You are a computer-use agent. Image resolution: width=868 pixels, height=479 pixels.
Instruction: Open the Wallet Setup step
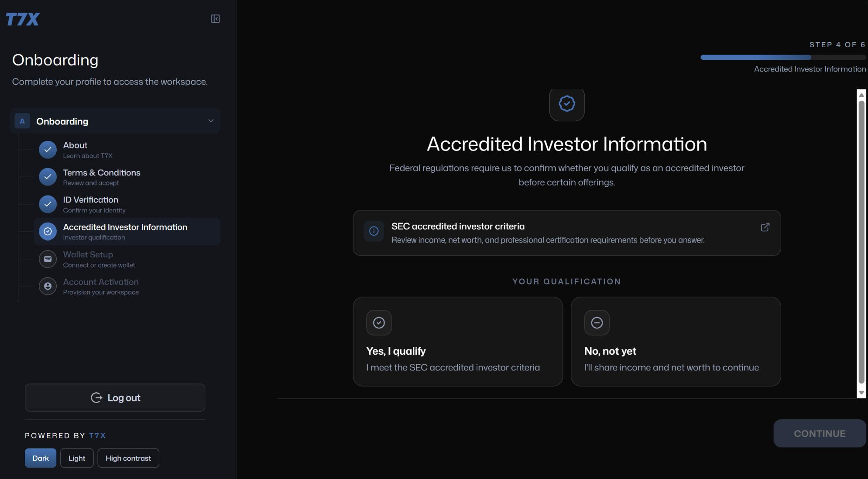(127, 259)
